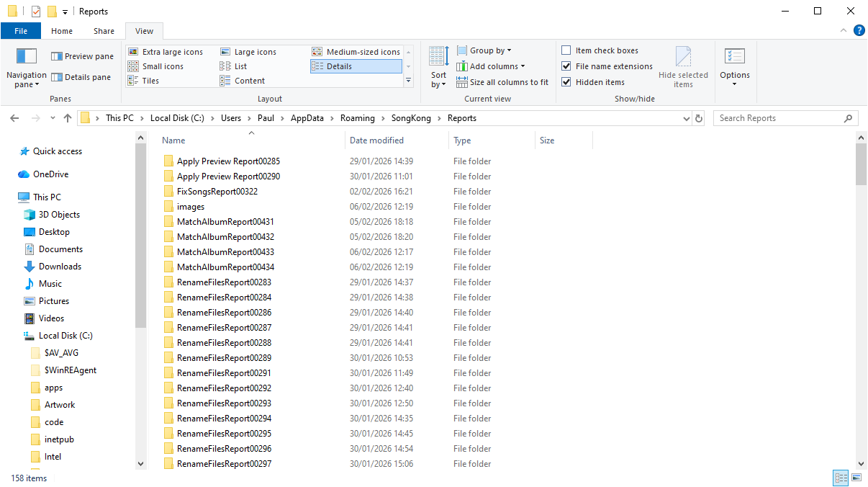Switch to the Home ribbon tab
This screenshot has height=487, width=868.
(x=62, y=31)
